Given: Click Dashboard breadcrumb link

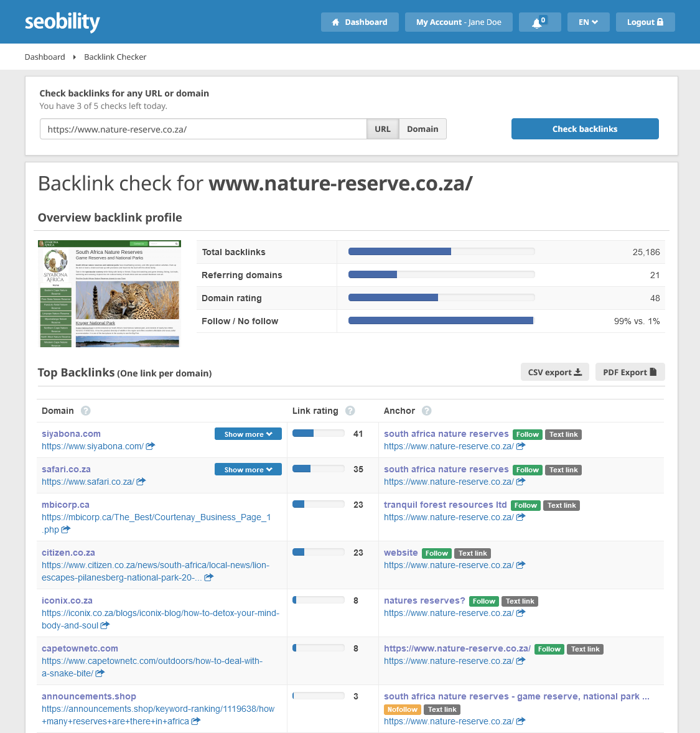Looking at the screenshot, I should 45,57.
